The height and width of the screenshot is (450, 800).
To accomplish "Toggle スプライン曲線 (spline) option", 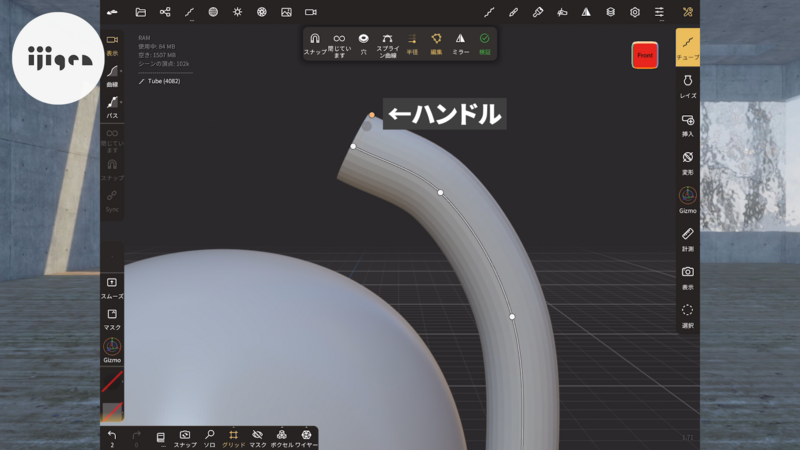I will click(388, 45).
